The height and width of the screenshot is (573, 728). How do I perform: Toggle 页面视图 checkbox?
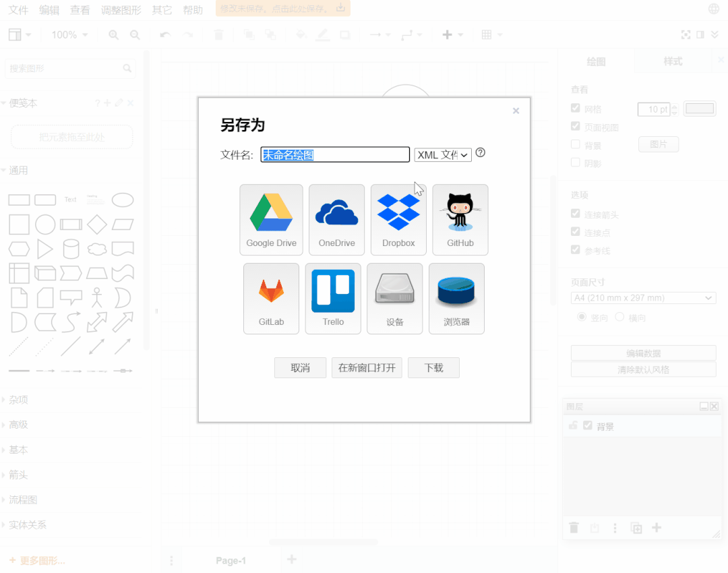click(576, 126)
